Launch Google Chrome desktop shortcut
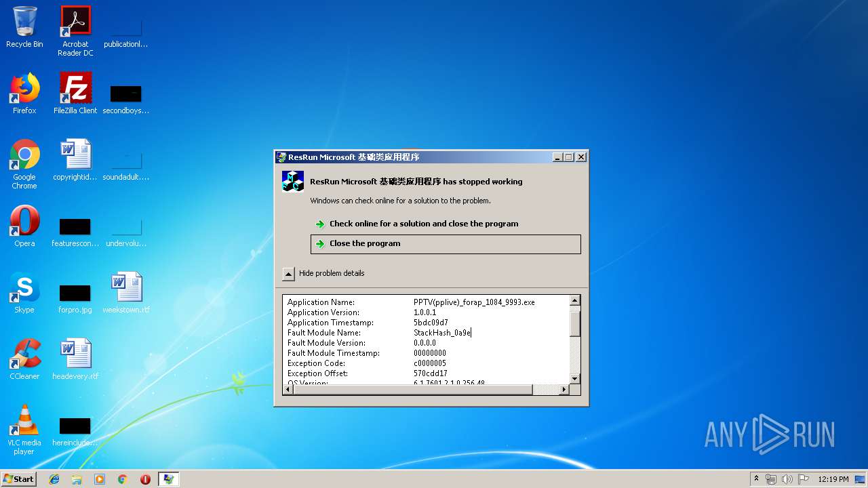Viewport: 868px width, 488px height. 24,164
